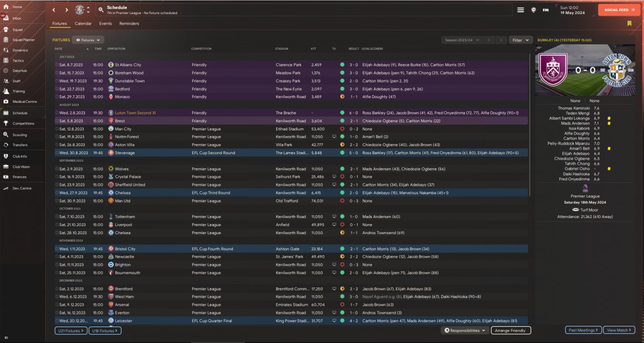The height and width of the screenshot is (343, 644).
Task: Click the search magnifier icon
Action: tap(101, 10)
